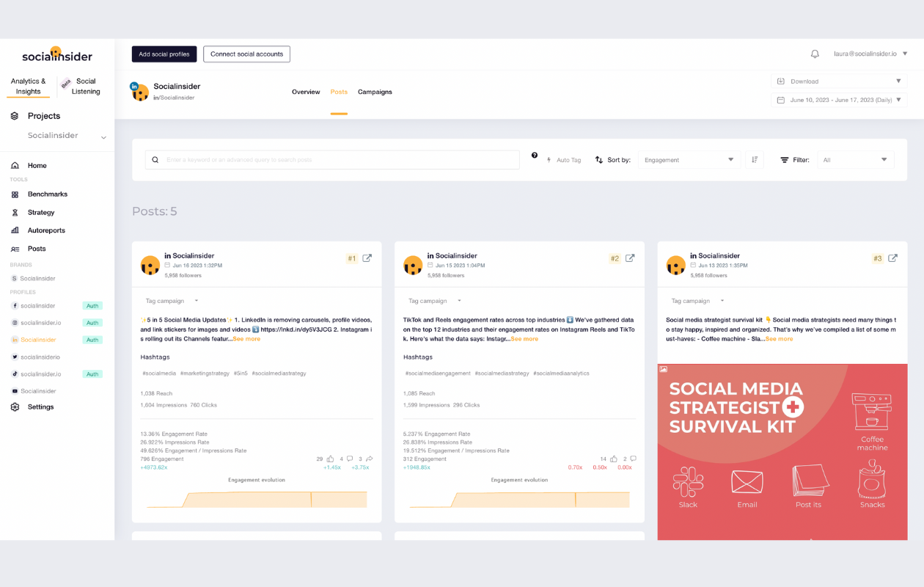Click See more on post #1
This screenshot has height=587, width=924.
[246, 339]
